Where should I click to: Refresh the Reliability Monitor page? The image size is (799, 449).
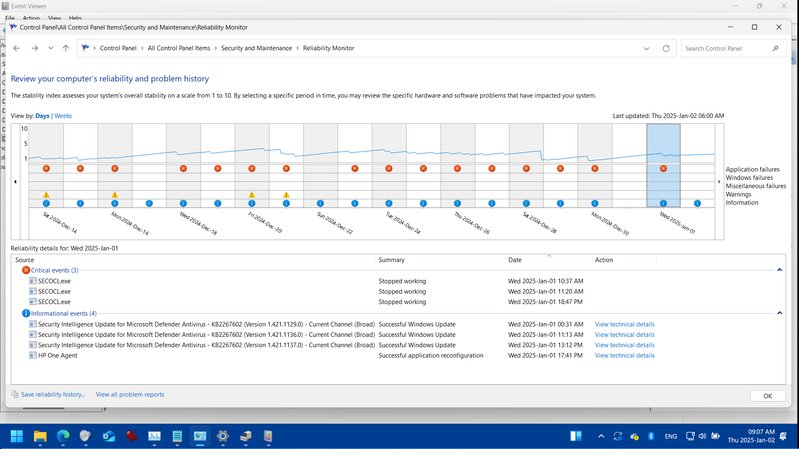(x=666, y=48)
